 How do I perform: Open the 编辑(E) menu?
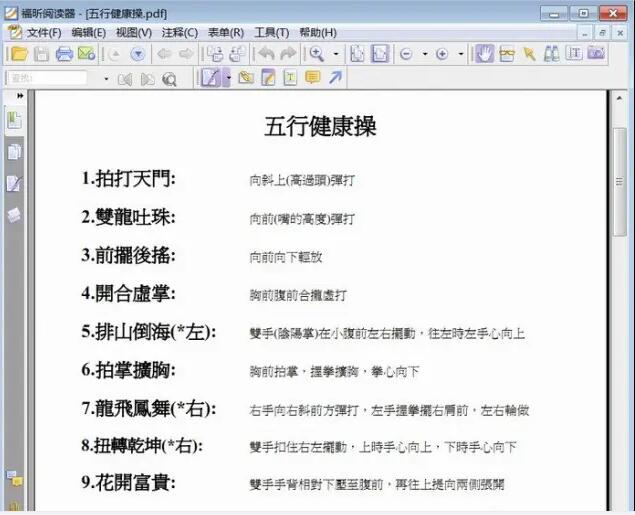pyautogui.click(x=89, y=33)
